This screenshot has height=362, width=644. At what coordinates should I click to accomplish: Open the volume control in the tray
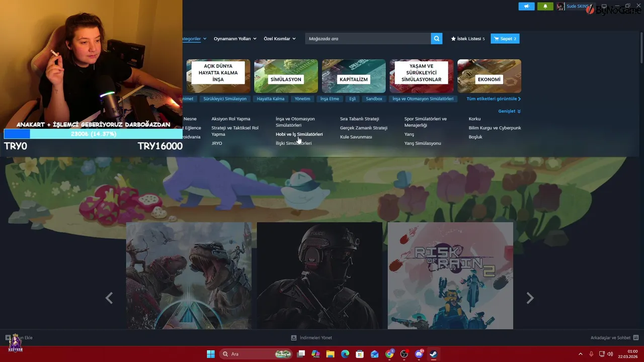[x=610, y=354]
